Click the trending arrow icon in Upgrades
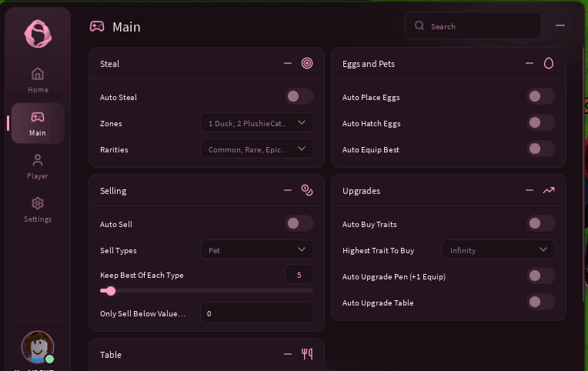Image resolution: width=588 pixels, height=371 pixels. pyautogui.click(x=548, y=190)
